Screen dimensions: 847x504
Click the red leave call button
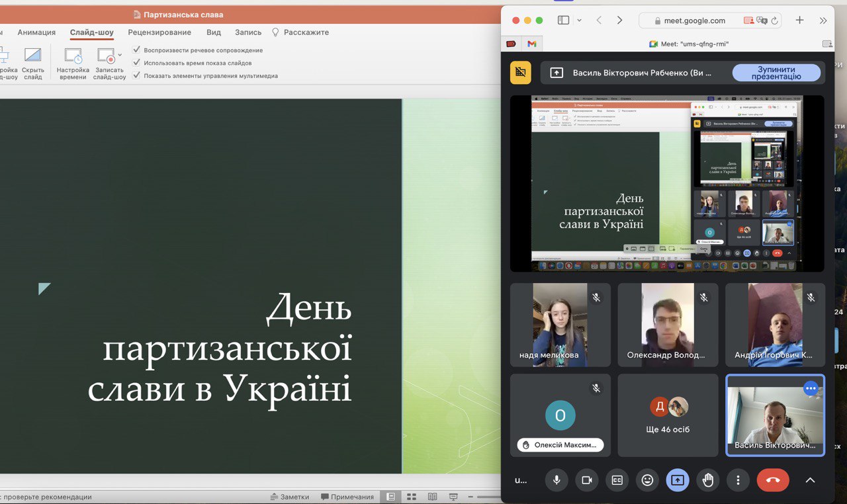772,480
